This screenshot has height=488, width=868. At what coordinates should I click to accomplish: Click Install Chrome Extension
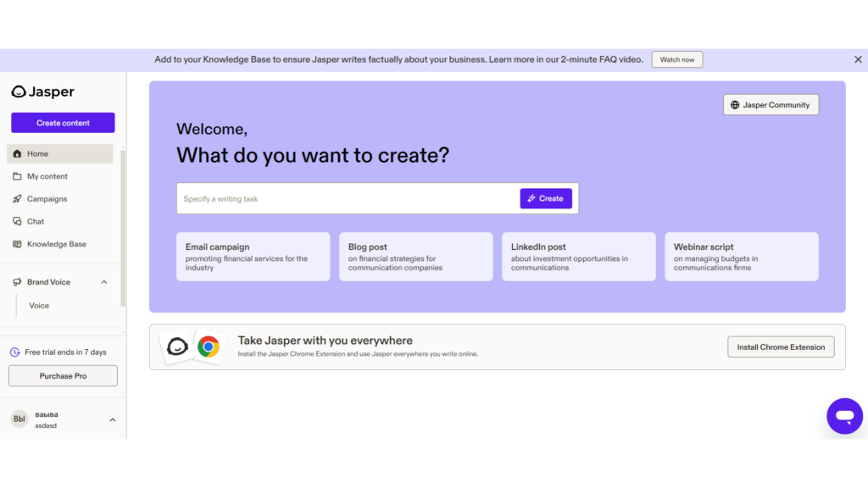coord(781,347)
